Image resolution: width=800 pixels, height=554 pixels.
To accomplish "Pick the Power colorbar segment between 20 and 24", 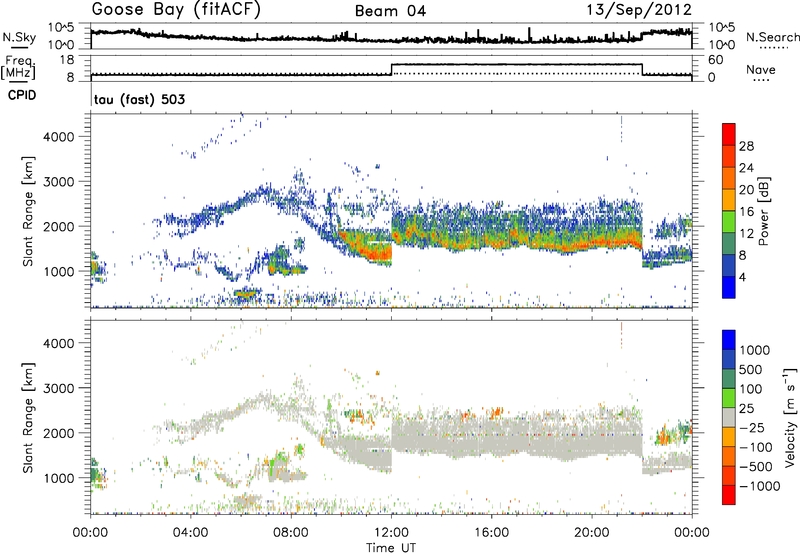I will click(729, 178).
